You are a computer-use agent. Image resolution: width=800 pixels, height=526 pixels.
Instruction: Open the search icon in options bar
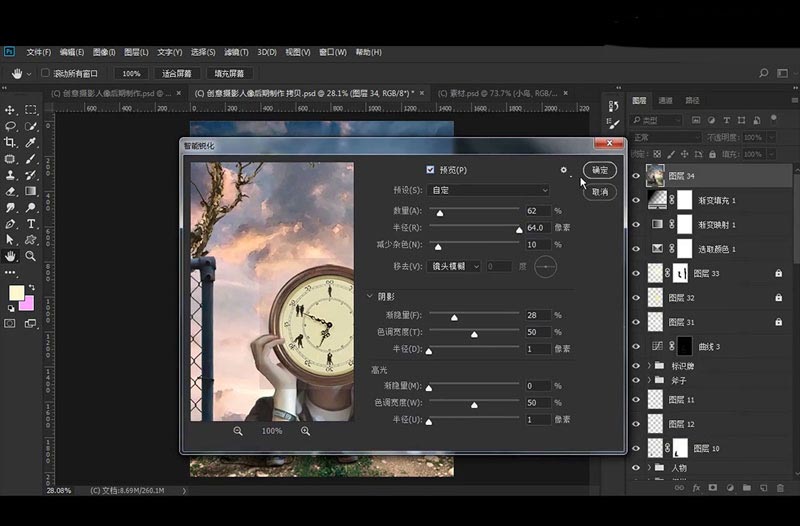pos(763,73)
